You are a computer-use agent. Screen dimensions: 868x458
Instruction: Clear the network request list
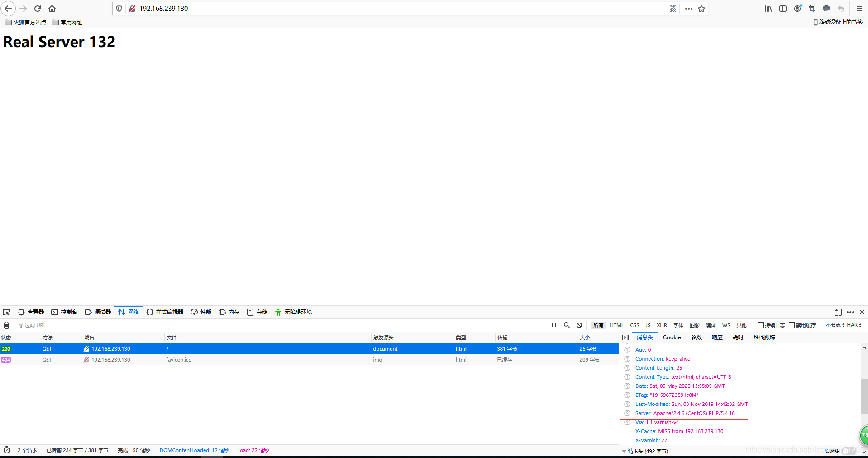tap(7, 325)
